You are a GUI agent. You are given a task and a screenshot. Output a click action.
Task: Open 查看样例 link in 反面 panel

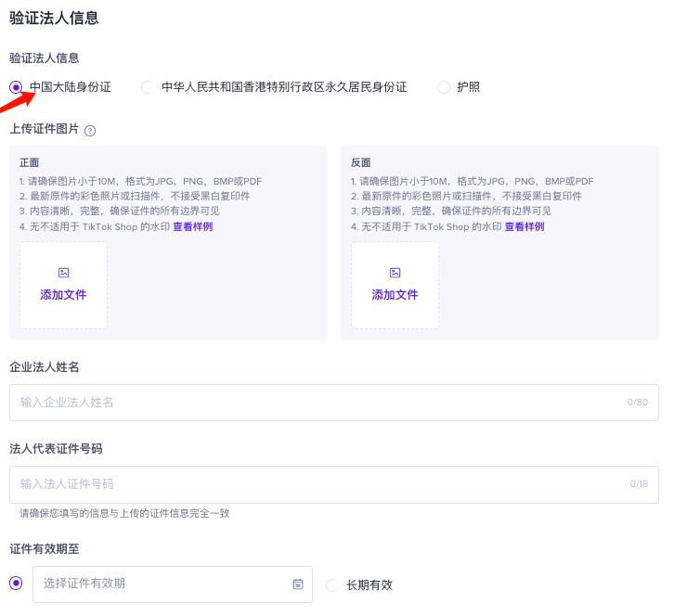(525, 226)
